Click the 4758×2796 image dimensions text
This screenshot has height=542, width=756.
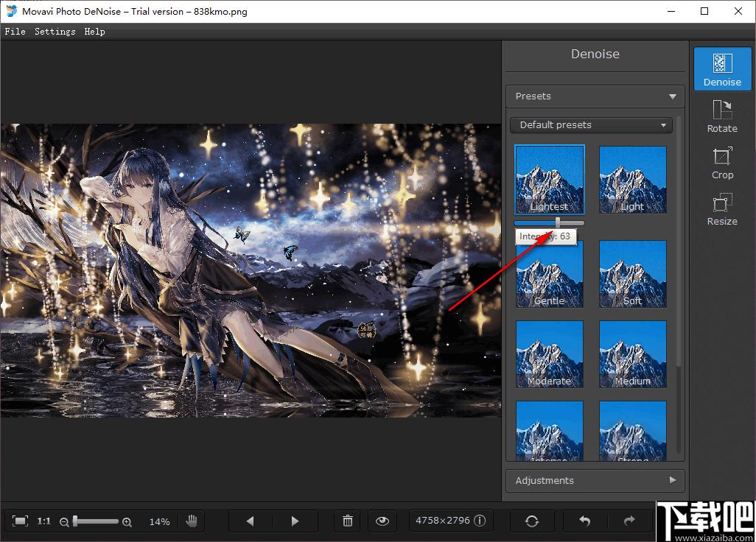(443, 521)
